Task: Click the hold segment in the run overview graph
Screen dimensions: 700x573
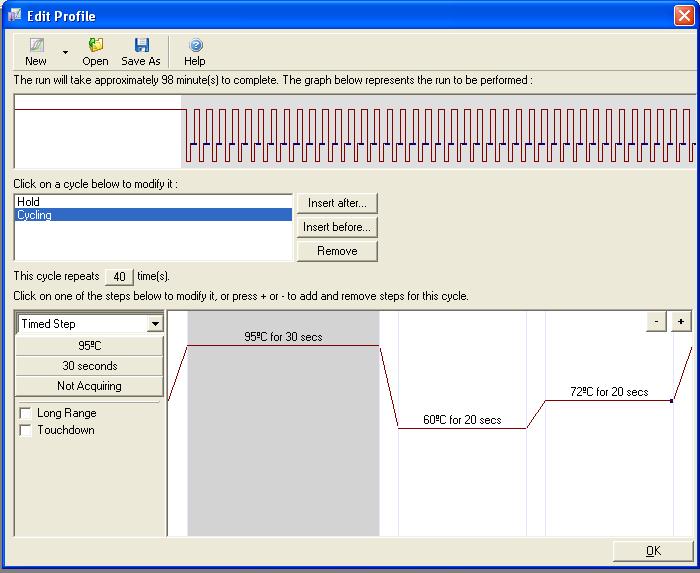Action: (98, 132)
